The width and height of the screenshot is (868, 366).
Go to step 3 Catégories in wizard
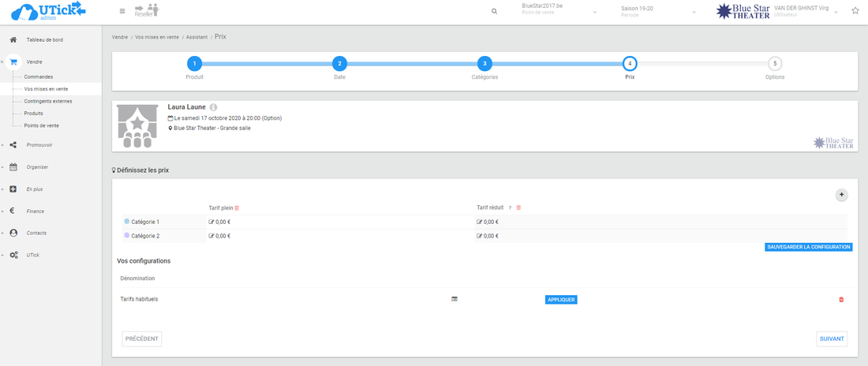pyautogui.click(x=485, y=64)
